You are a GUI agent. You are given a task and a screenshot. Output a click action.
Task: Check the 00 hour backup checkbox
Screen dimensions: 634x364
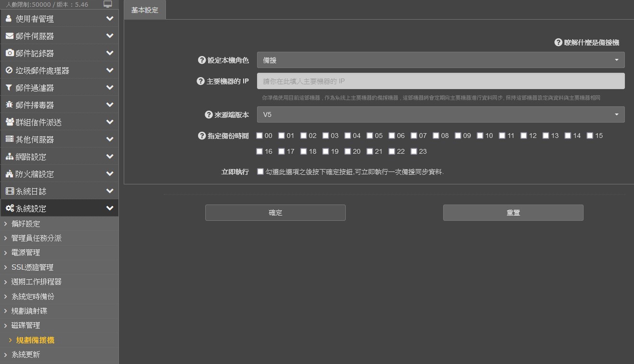pyautogui.click(x=259, y=136)
